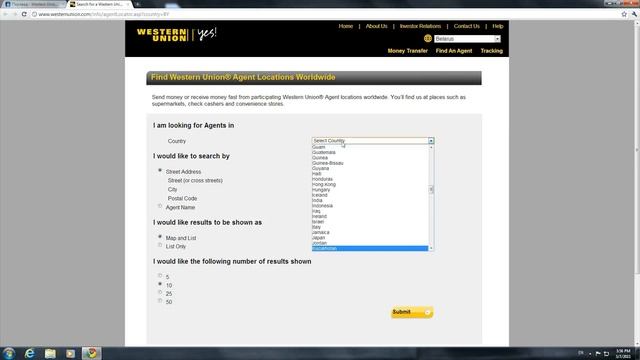Open a new browser tab
640x360 pixels.
(x=138, y=4)
